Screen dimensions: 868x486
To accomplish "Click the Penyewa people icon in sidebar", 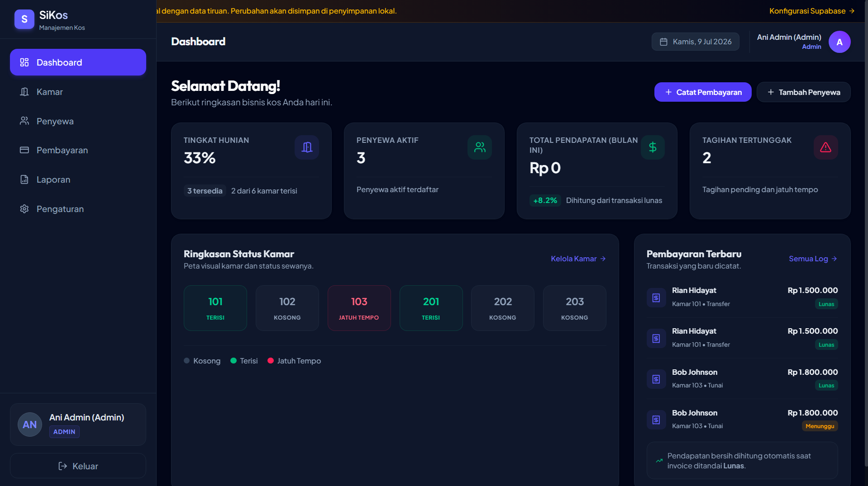I will pyautogui.click(x=24, y=121).
